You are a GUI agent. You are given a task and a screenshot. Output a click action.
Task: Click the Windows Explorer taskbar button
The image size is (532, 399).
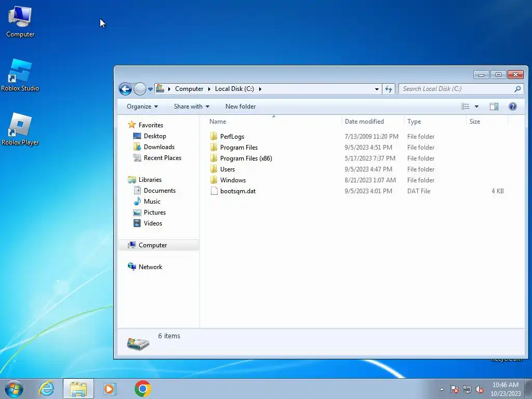tap(78, 389)
